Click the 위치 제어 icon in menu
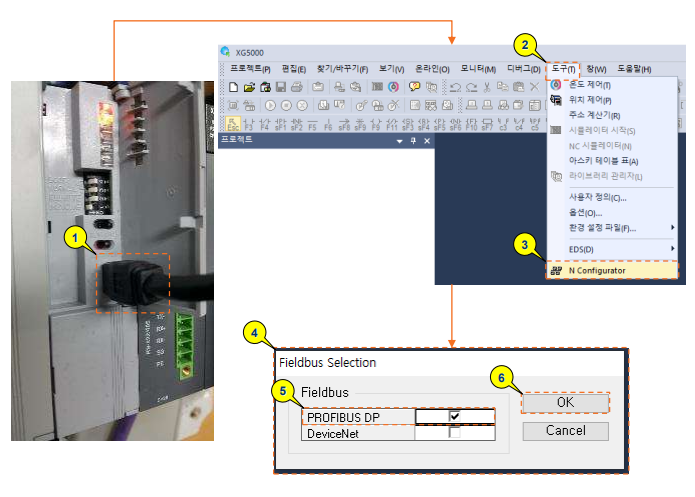This screenshot has height=497, width=695. [x=556, y=100]
